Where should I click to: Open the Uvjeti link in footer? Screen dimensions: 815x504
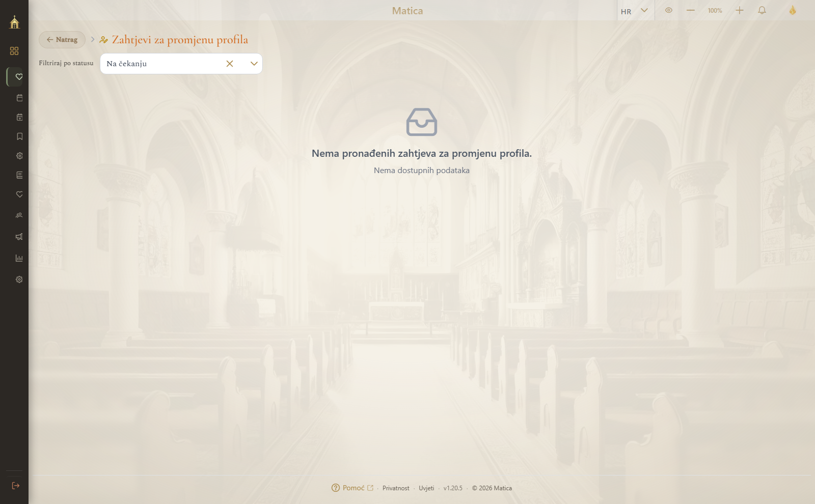pos(426,488)
